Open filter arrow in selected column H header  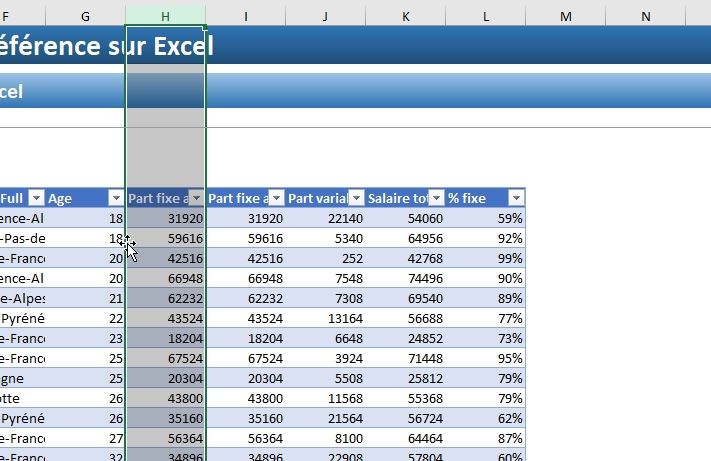point(196,198)
